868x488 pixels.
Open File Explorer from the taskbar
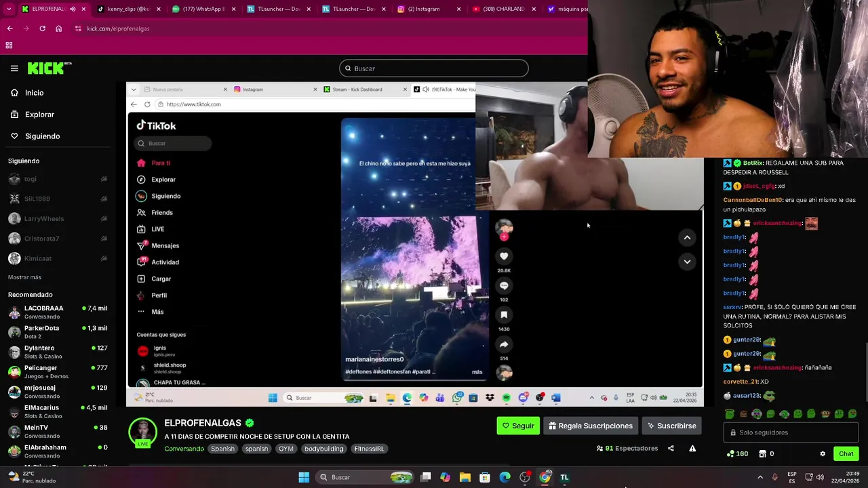pyautogui.click(x=465, y=477)
